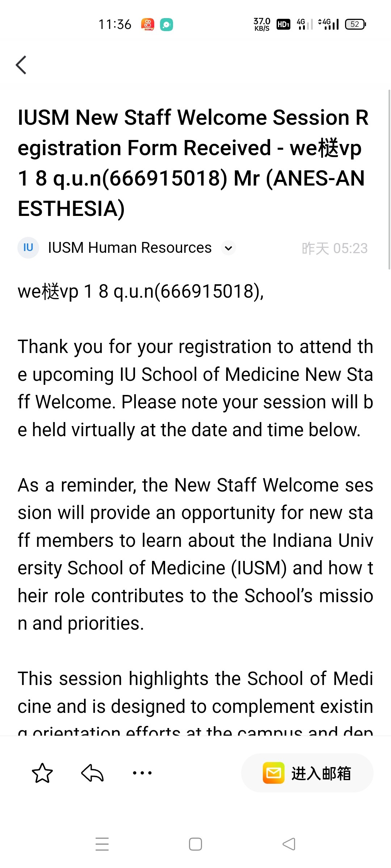Expand sender details dropdown chevron
391x868 pixels.
point(228,248)
